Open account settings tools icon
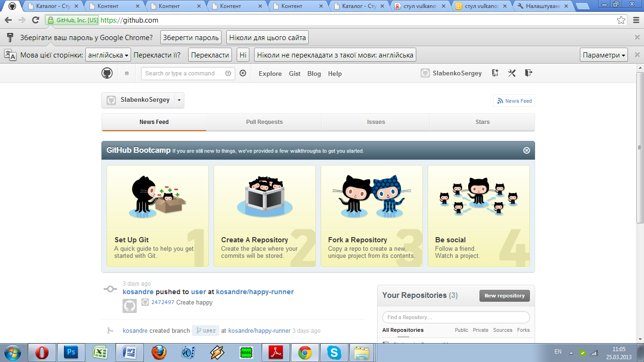 click(512, 73)
